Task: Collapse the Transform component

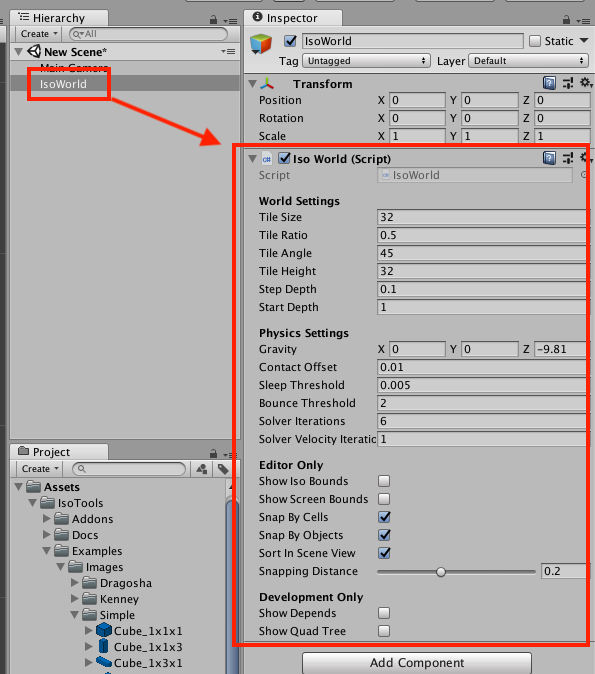Action: coord(253,84)
